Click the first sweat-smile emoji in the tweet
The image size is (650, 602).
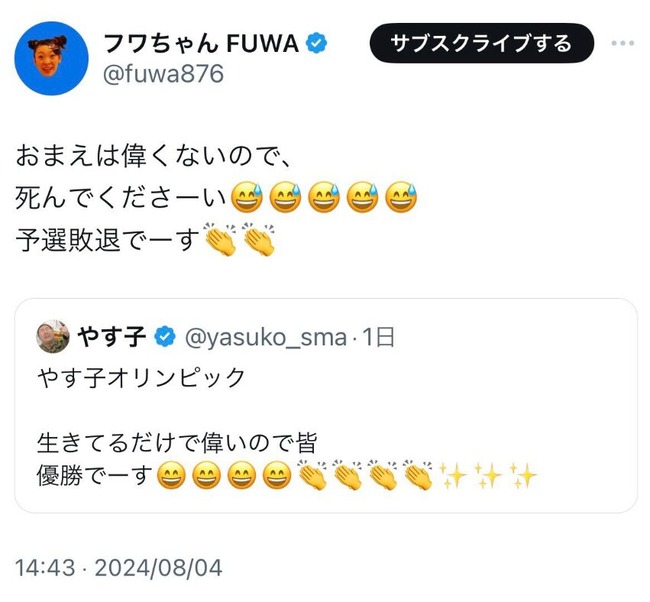(x=247, y=197)
